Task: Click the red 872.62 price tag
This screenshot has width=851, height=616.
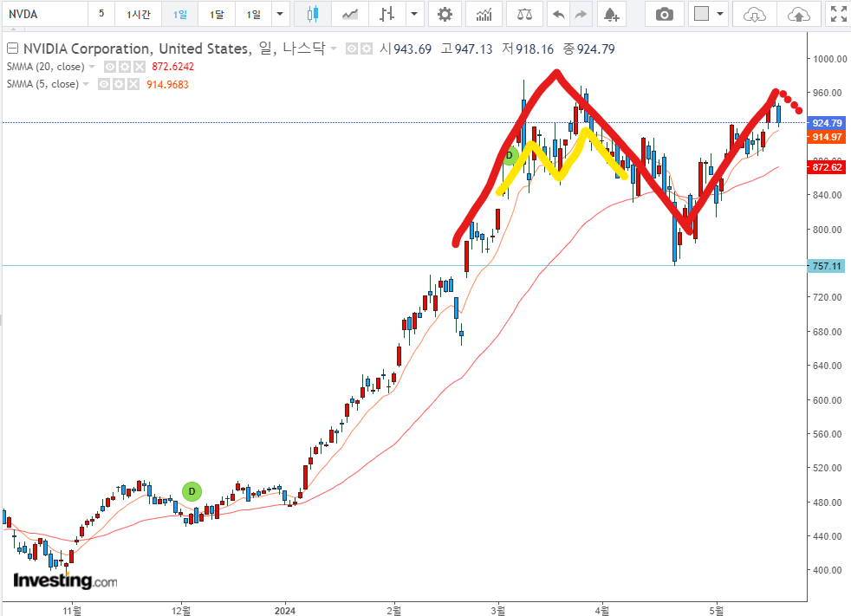Action: tap(827, 168)
